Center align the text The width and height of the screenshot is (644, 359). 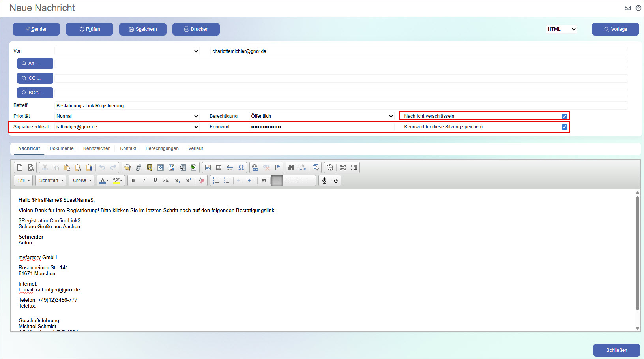pyautogui.click(x=288, y=180)
